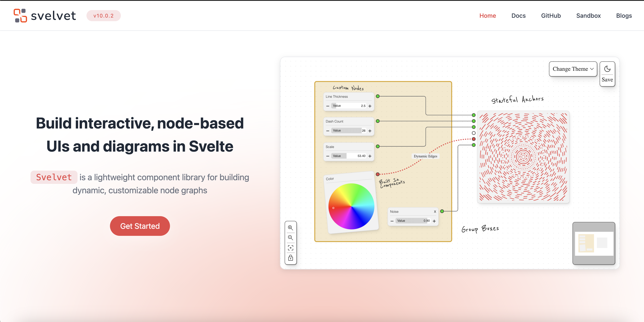Pick a color on the color wheel
The width and height of the screenshot is (644, 322).
pos(351,206)
